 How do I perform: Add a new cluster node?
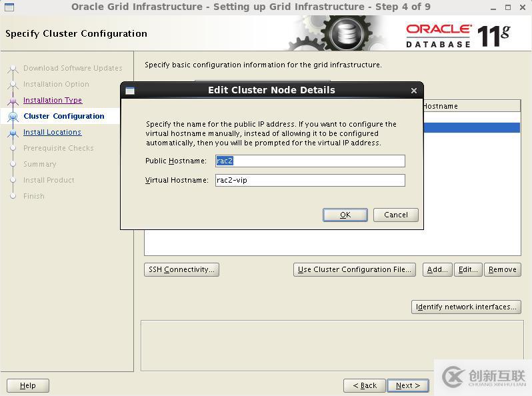(x=437, y=269)
